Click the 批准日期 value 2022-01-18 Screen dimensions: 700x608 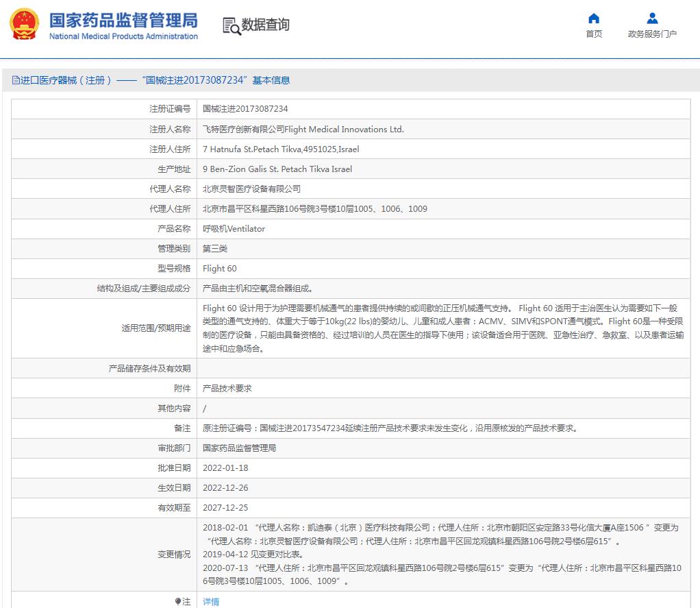225,467
